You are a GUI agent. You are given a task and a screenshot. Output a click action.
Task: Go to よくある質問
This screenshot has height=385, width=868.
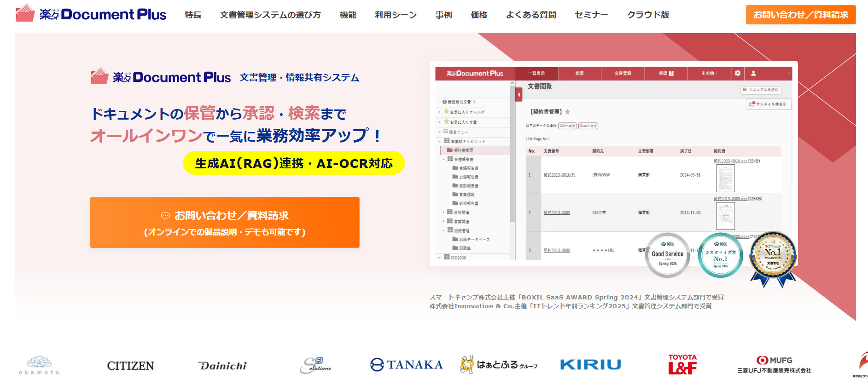pyautogui.click(x=531, y=15)
